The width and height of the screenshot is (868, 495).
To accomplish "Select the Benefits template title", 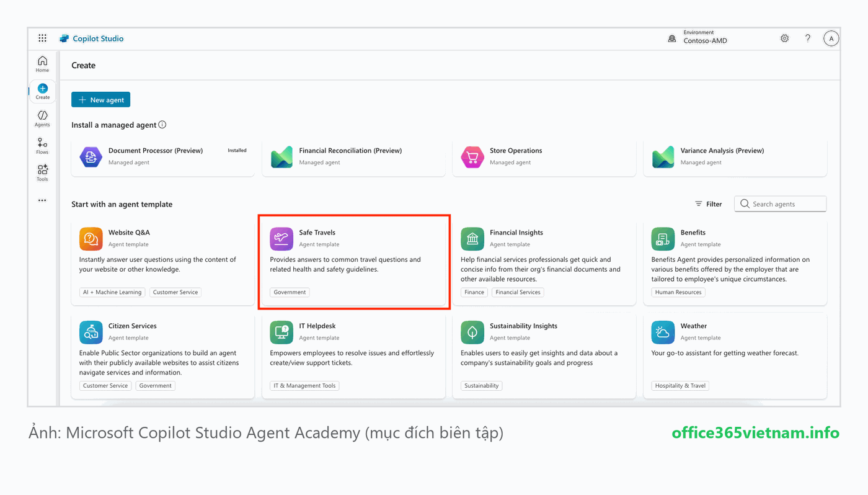I will point(693,233).
